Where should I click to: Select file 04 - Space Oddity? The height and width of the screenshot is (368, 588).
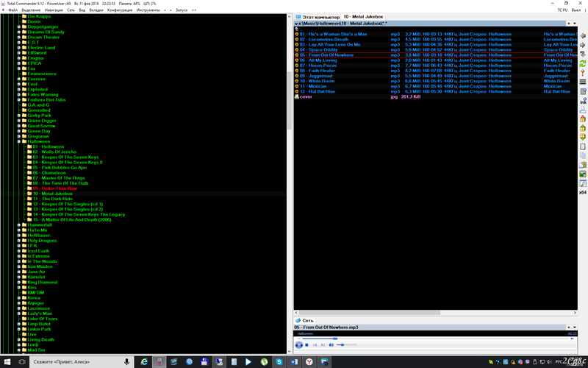click(318, 50)
